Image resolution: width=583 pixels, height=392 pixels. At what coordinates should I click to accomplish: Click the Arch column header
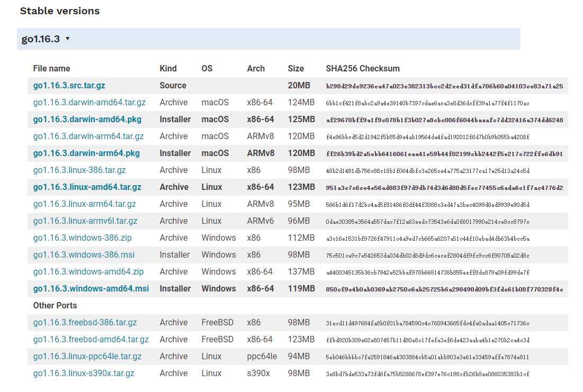(256, 68)
